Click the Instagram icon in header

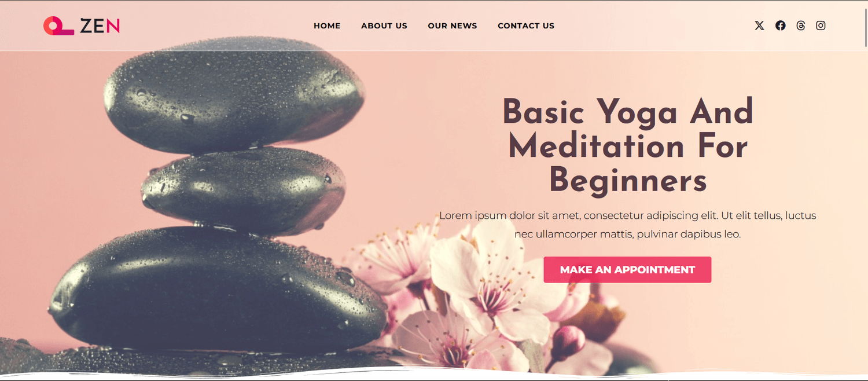pos(821,25)
